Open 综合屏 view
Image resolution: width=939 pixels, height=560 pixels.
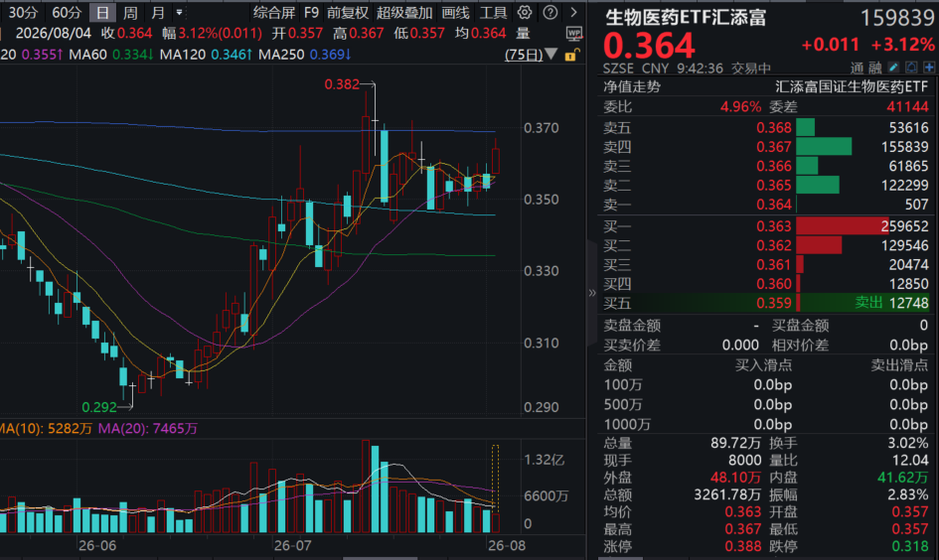coord(273,12)
